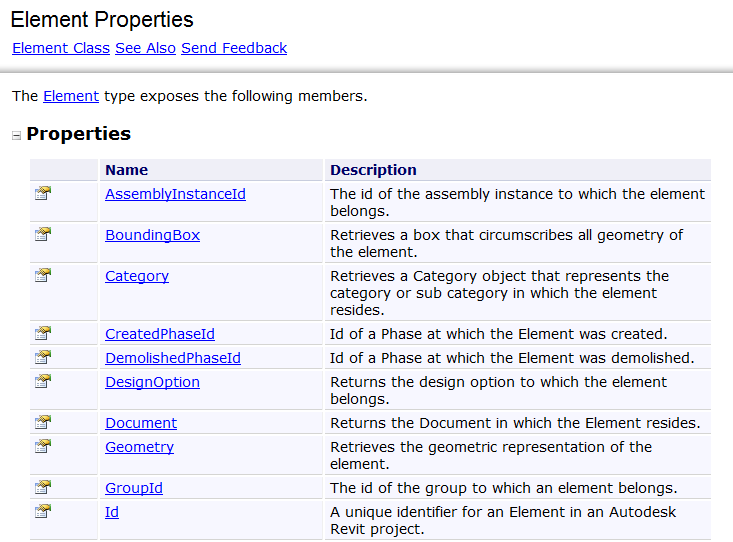Click the property icon beside BoundingBox

[43, 234]
